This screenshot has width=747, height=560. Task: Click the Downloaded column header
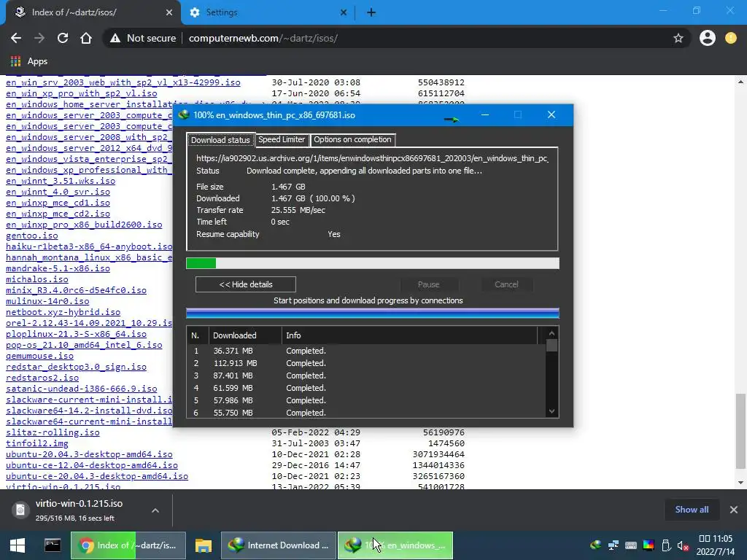[x=245, y=335]
